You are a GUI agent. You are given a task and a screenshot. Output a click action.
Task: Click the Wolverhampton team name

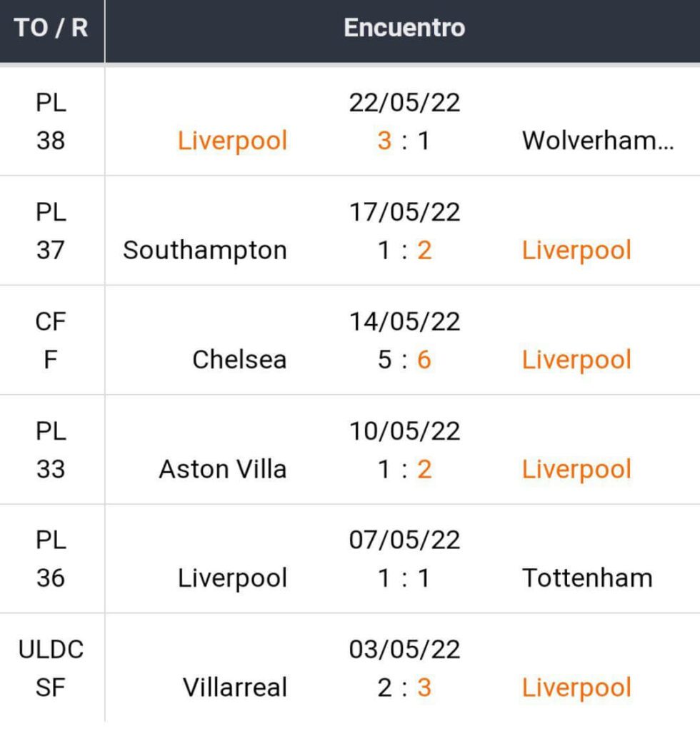597,141
